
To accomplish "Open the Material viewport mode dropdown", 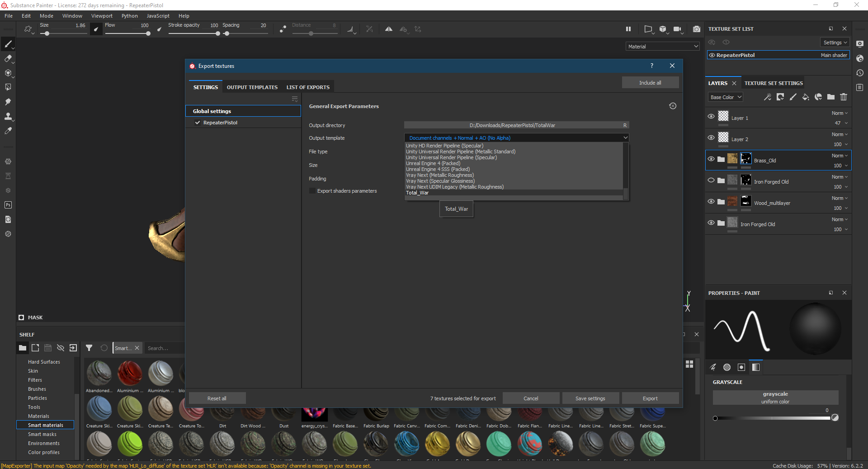I will point(663,47).
